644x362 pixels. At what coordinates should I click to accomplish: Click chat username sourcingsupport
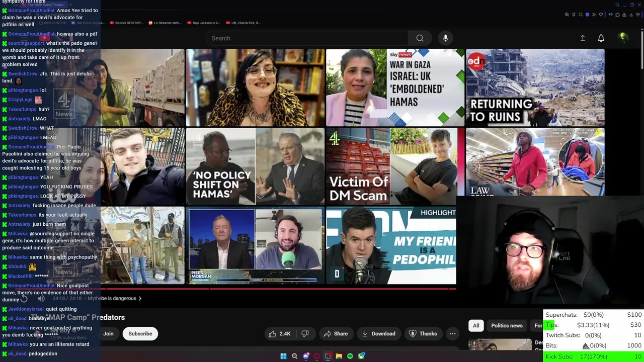pos(26,43)
